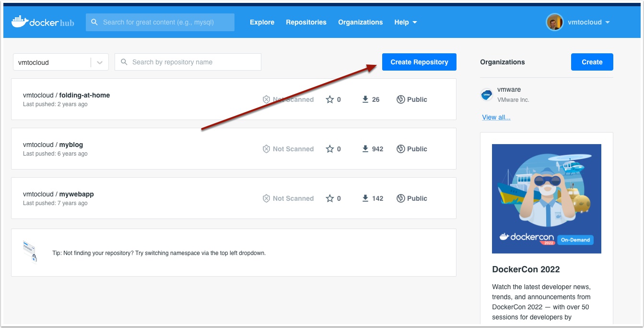Click the download icon for myblog

(365, 149)
